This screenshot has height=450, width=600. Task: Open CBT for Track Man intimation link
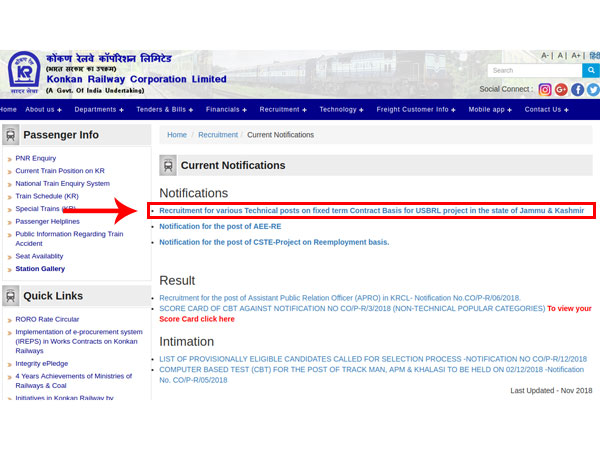pos(371,375)
